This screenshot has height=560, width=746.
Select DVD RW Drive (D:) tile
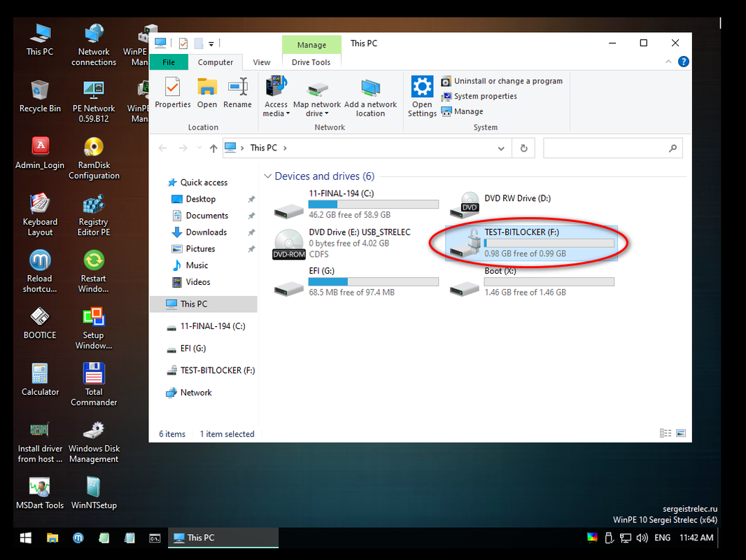coord(531,204)
